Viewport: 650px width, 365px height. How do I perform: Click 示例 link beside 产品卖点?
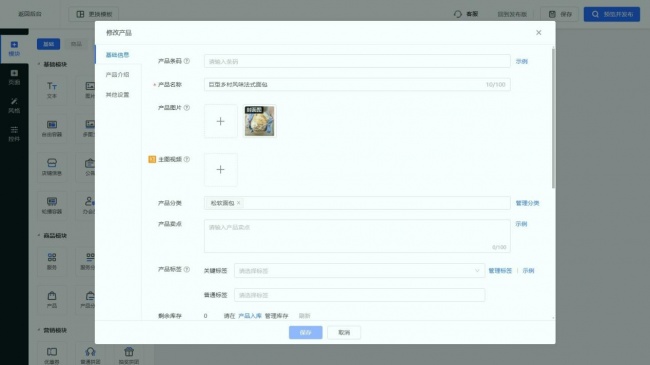point(521,224)
